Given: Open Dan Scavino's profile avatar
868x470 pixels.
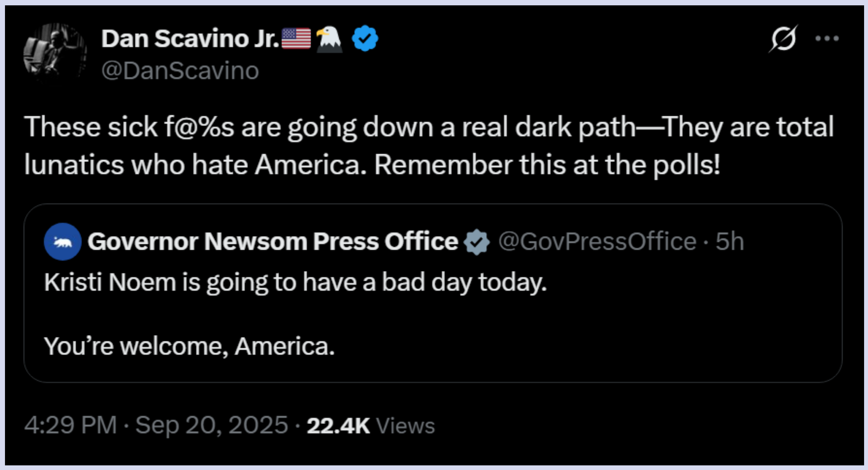Looking at the screenshot, I should coord(55,52).
